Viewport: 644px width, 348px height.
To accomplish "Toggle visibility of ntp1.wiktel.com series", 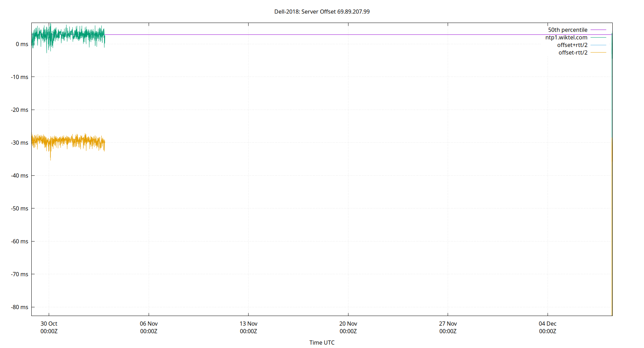I will [x=566, y=37].
